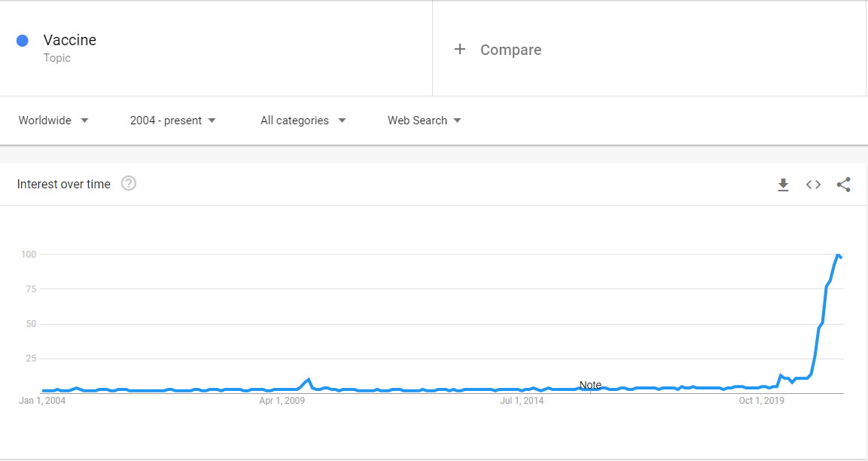The image size is (868, 461).
Task: Expand the Worldwide region dropdown
Action: click(53, 121)
